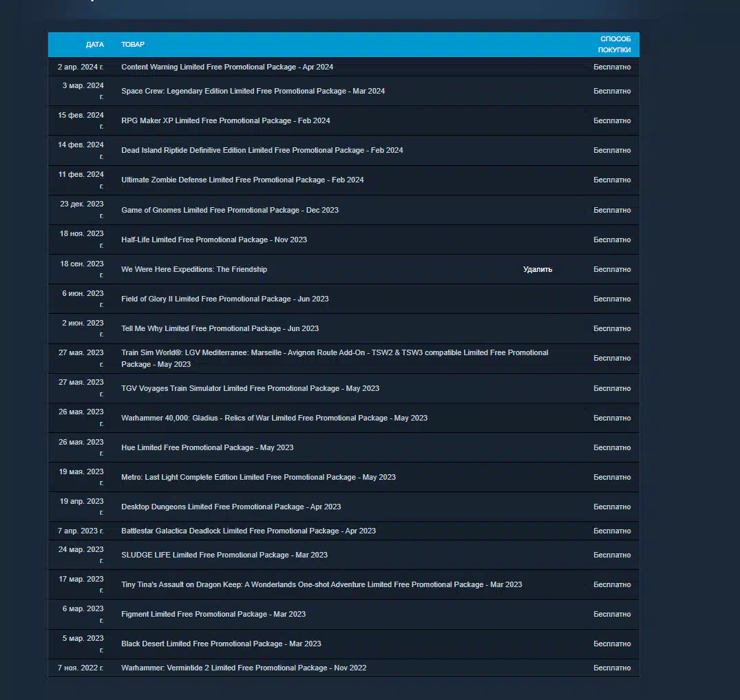Select the date 17 мар. 2023

pyautogui.click(x=81, y=585)
